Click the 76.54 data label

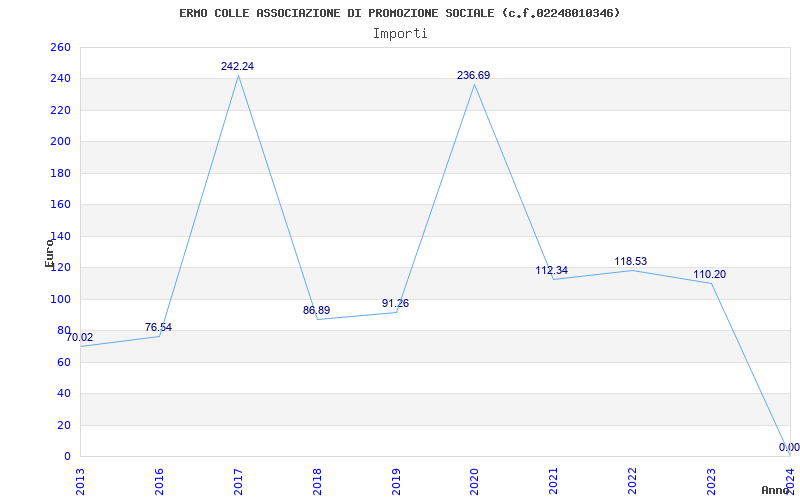158,328
